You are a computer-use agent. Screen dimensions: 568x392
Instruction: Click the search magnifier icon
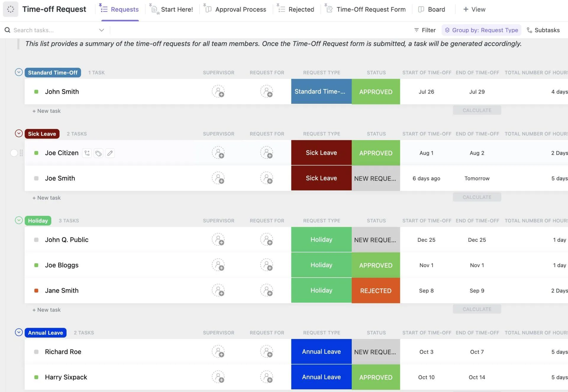[7, 30]
